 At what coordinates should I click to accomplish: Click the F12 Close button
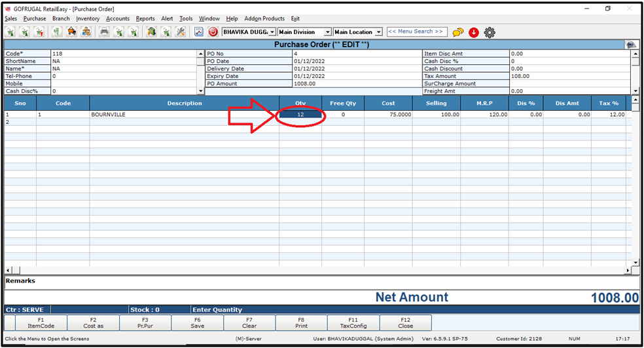[x=405, y=323]
